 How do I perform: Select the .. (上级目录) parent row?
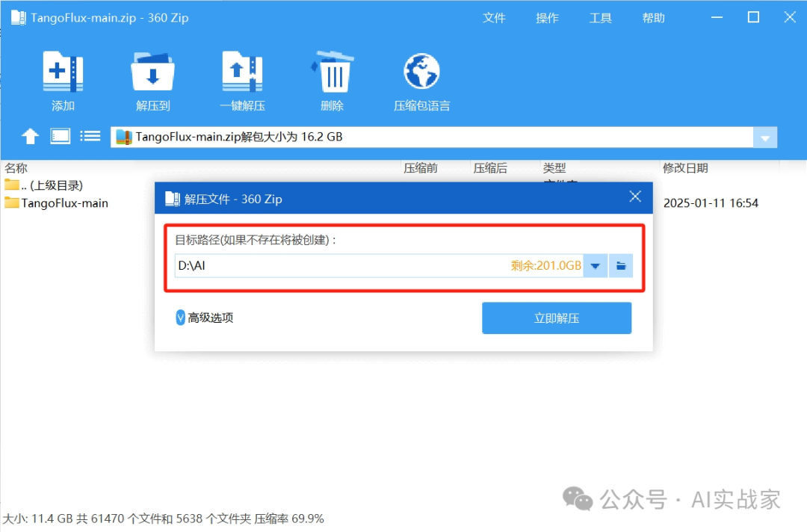(x=44, y=185)
